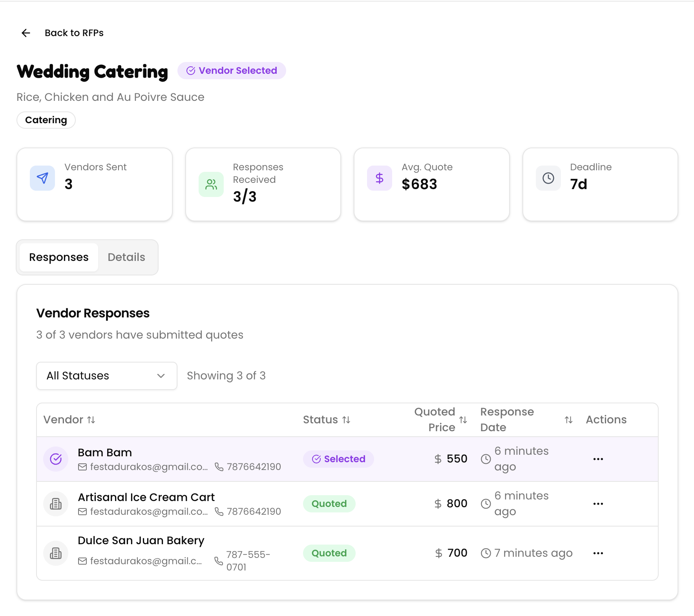694x616 pixels.
Task: Go back to RFPs
Action: [x=74, y=33]
